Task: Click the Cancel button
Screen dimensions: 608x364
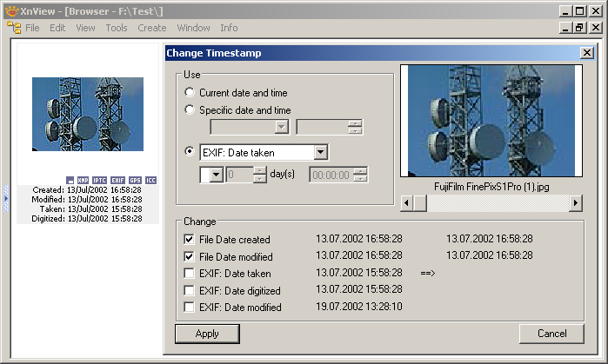Action: (551, 334)
